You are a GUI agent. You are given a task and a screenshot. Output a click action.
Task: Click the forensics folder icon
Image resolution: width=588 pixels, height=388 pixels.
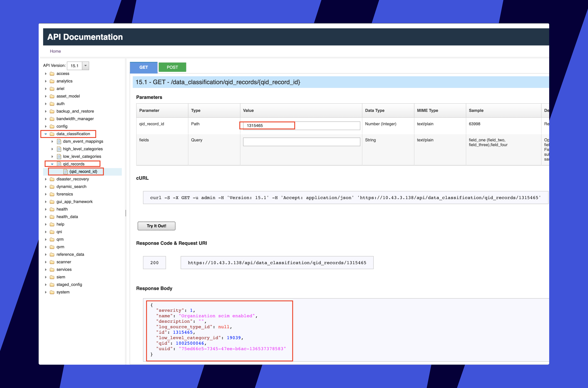point(52,194)
